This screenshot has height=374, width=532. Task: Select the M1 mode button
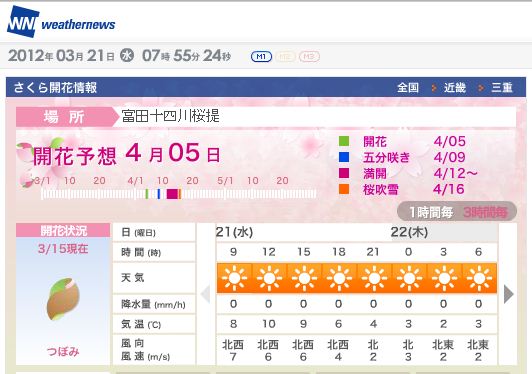tap(261, 56)
